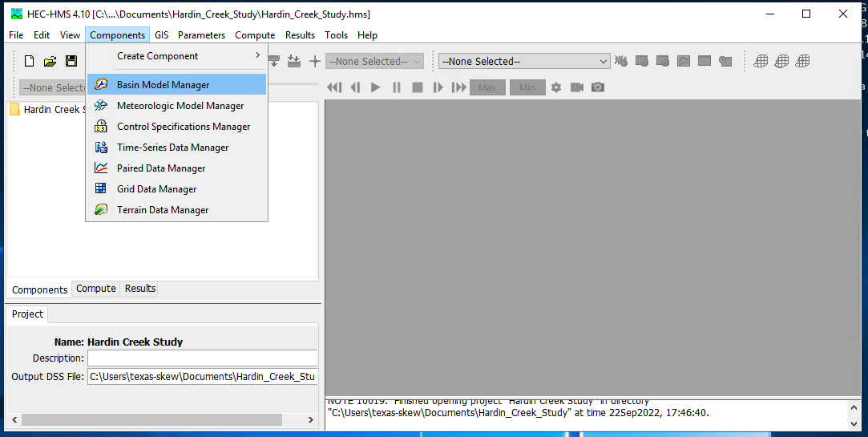Click the Max button
Screen dimensions: 868x437
pos(487,87)
